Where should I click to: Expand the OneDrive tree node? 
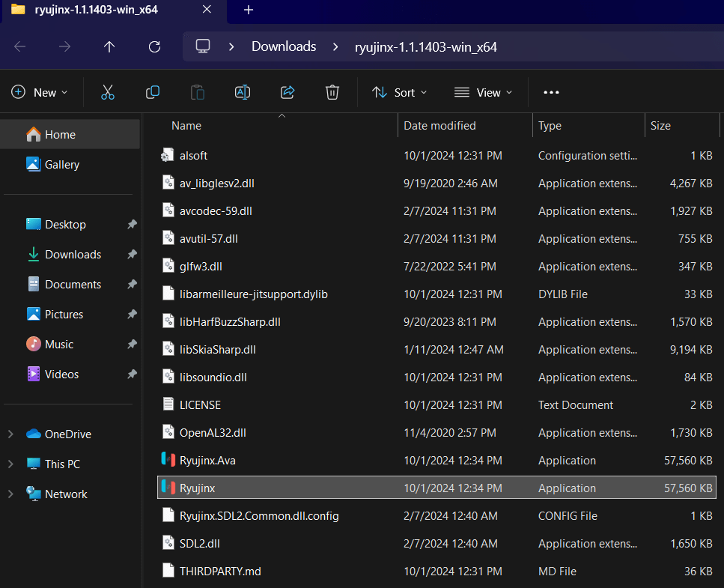10,434
